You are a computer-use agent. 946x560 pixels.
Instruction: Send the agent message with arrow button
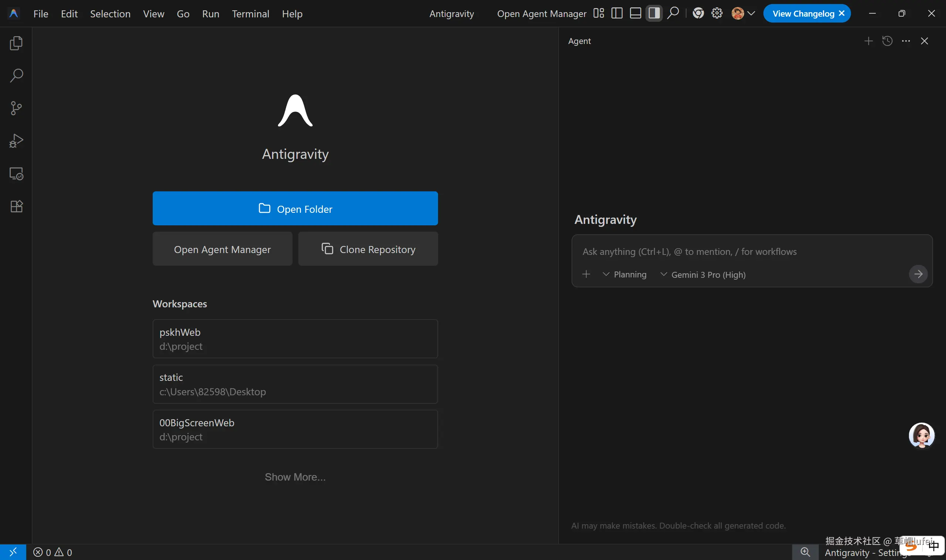[x=918, y=274]
